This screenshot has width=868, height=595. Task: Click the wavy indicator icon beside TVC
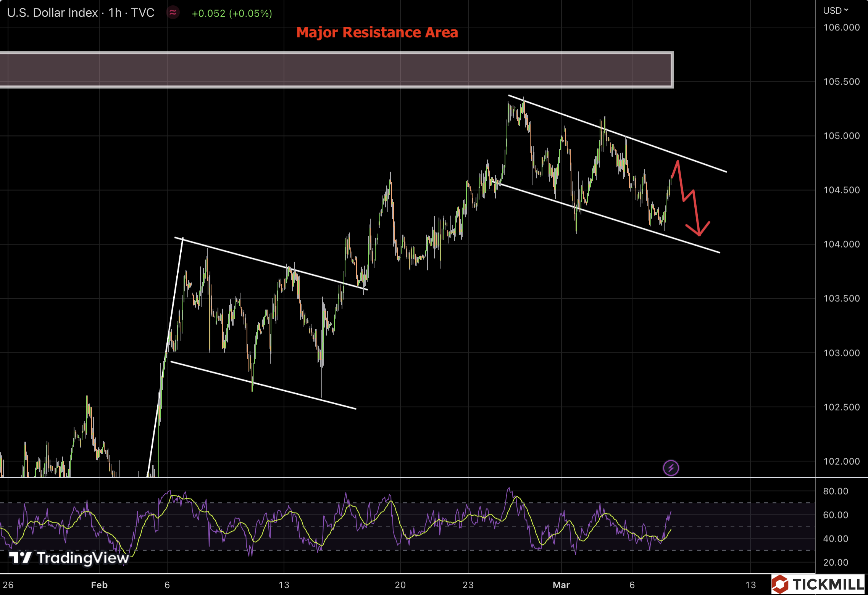[x=173, y=13]
